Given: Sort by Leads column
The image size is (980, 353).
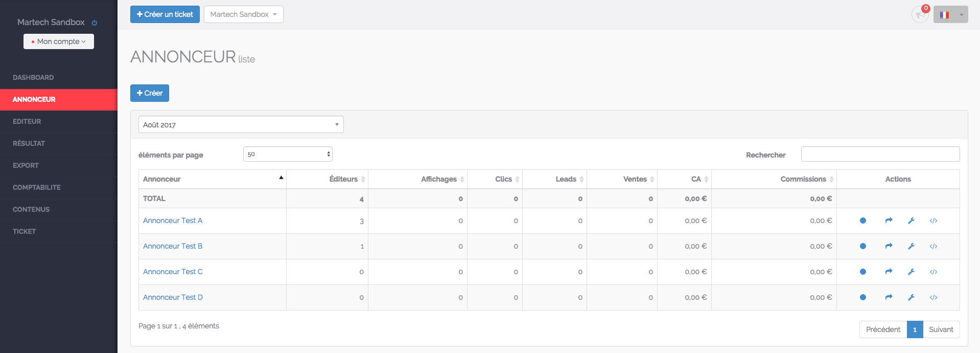Looking at the screenshot, I should [x=555, y=179].
